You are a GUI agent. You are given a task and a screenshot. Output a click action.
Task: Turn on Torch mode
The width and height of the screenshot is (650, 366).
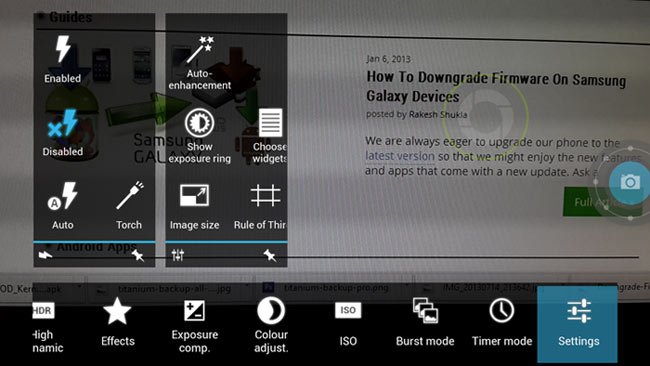[129, 206]
